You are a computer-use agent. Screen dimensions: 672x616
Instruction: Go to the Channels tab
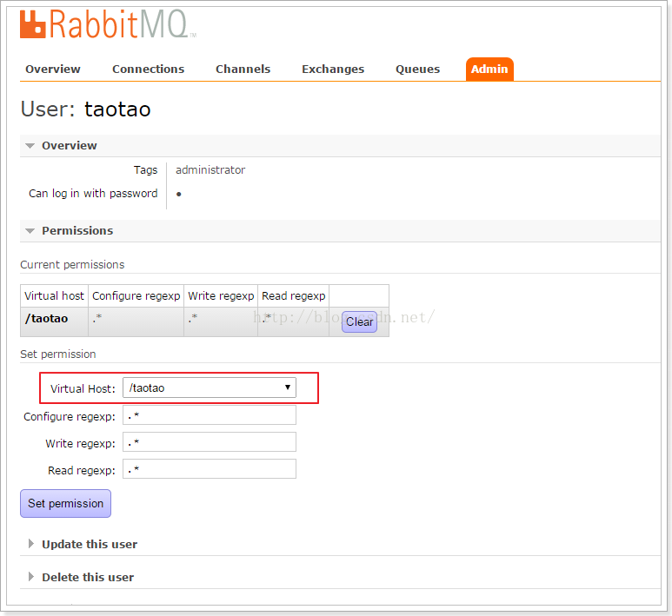[x=243, y=69]
